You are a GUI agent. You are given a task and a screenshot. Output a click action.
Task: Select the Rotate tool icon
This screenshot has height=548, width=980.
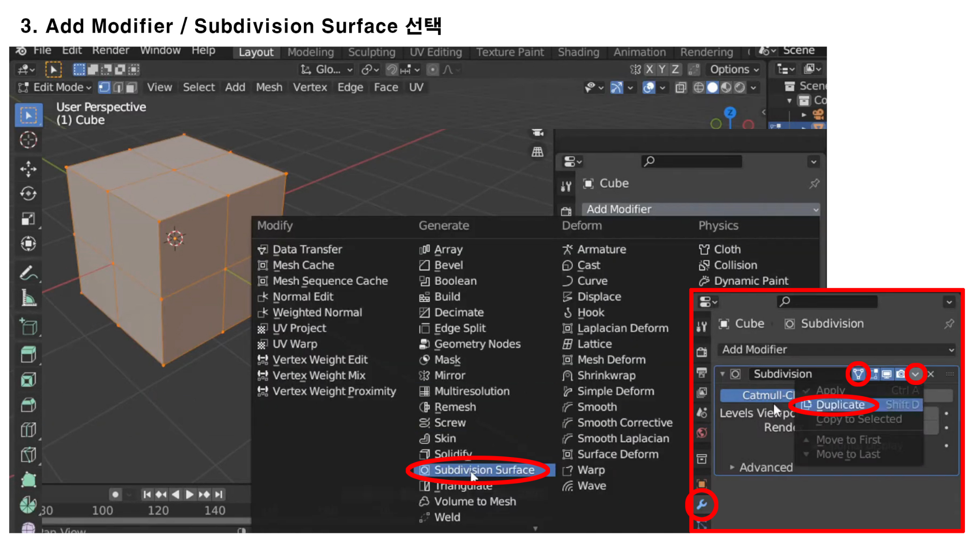tap(28, 194)
